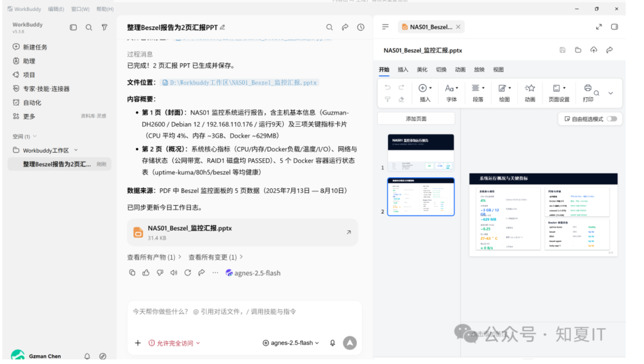The width and height of the screenshot is (644, 364).
Task: Open the 动画 animation toolbar button
Action: [530, 92]
